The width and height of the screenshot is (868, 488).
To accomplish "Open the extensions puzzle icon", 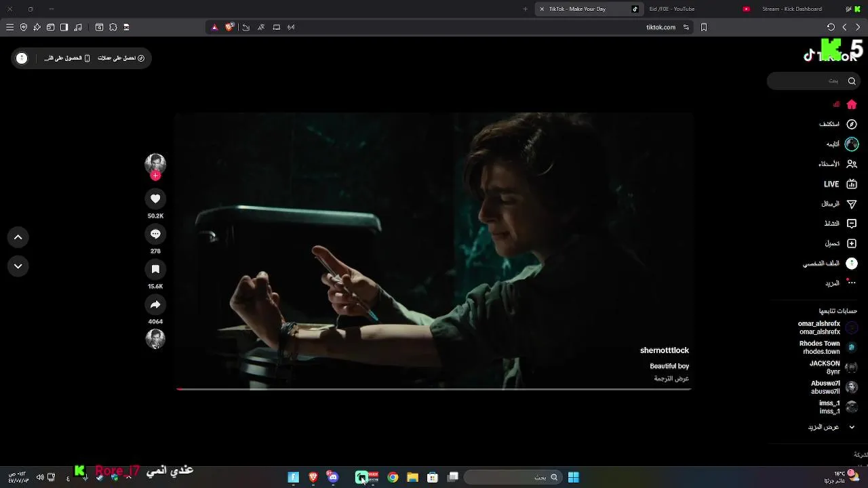I will [113, 27].
